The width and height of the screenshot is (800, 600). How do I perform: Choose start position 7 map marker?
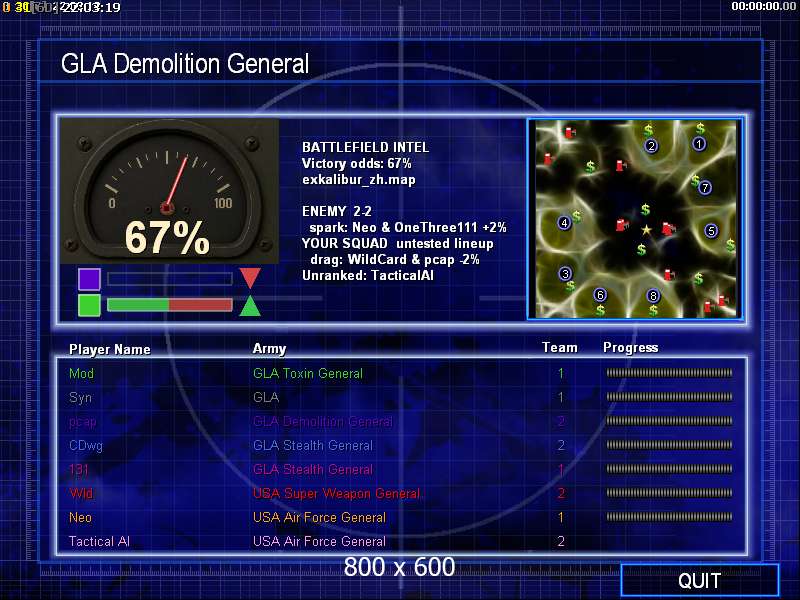pos(705,188)
